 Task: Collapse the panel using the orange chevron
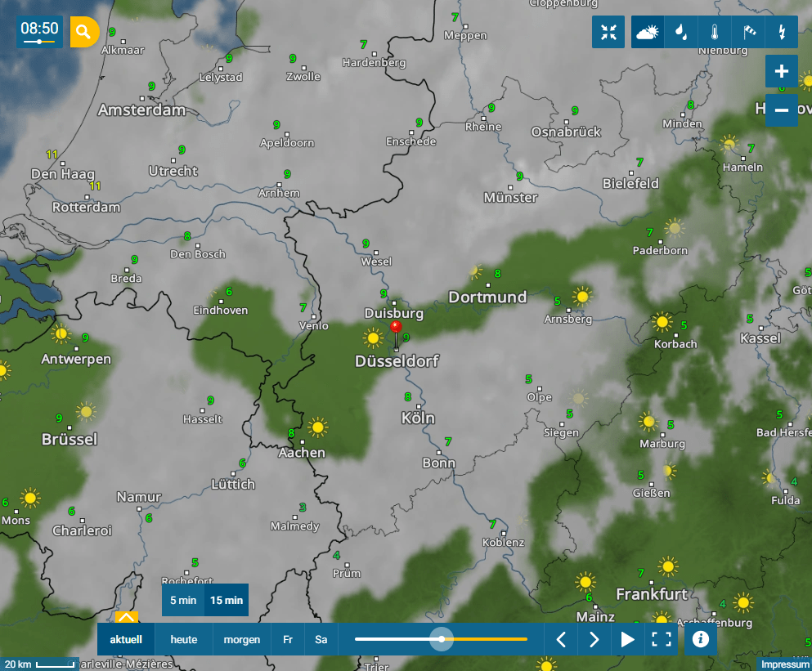[127, 619]
